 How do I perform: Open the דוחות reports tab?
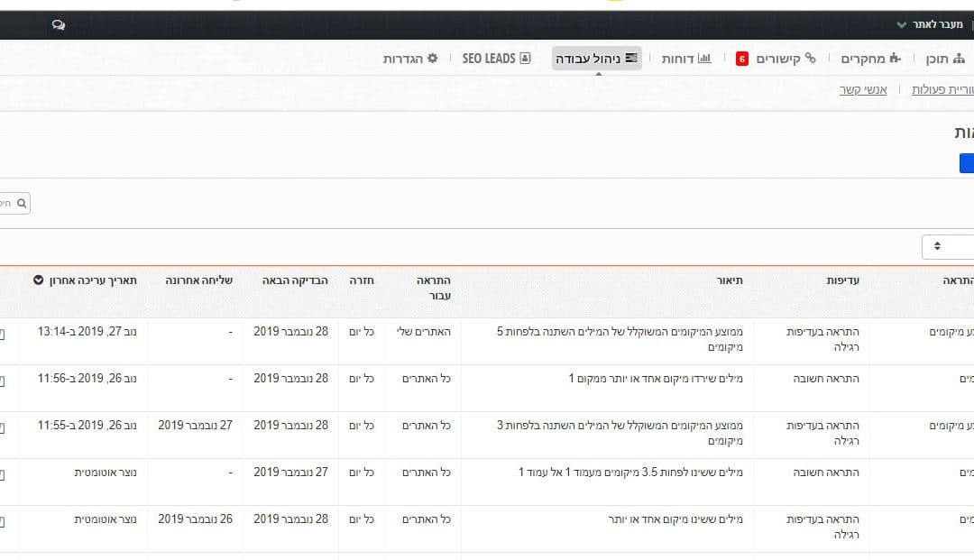(x=685, y=58)
